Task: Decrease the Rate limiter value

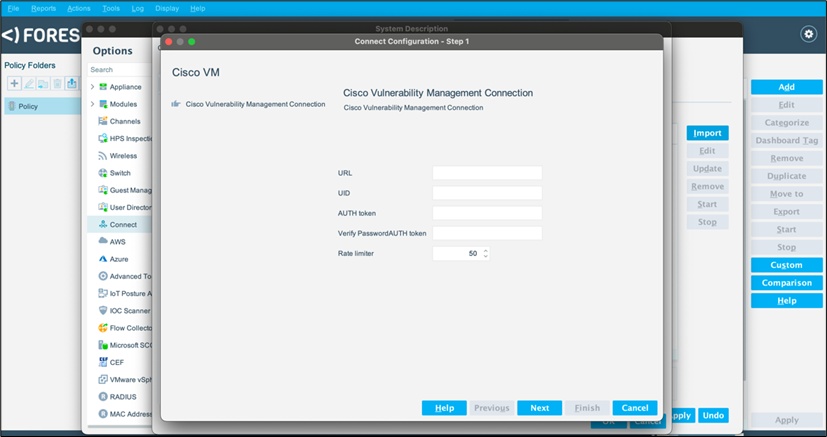Action: pos(485,257)
